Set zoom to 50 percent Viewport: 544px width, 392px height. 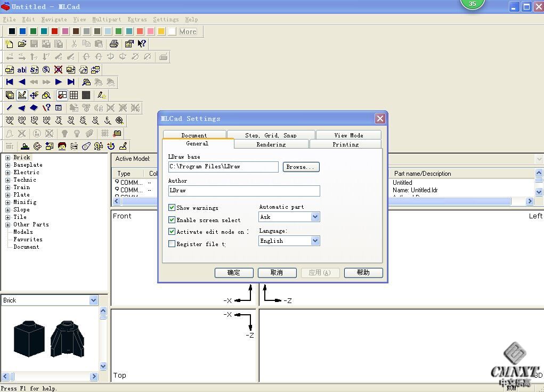tap(71, 120)
